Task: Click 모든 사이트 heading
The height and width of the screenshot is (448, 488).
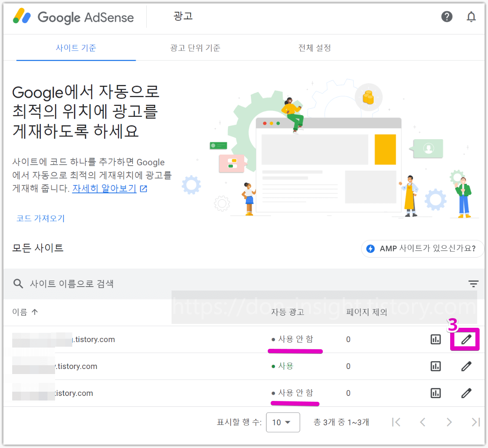Action: (x=38, y=248)
